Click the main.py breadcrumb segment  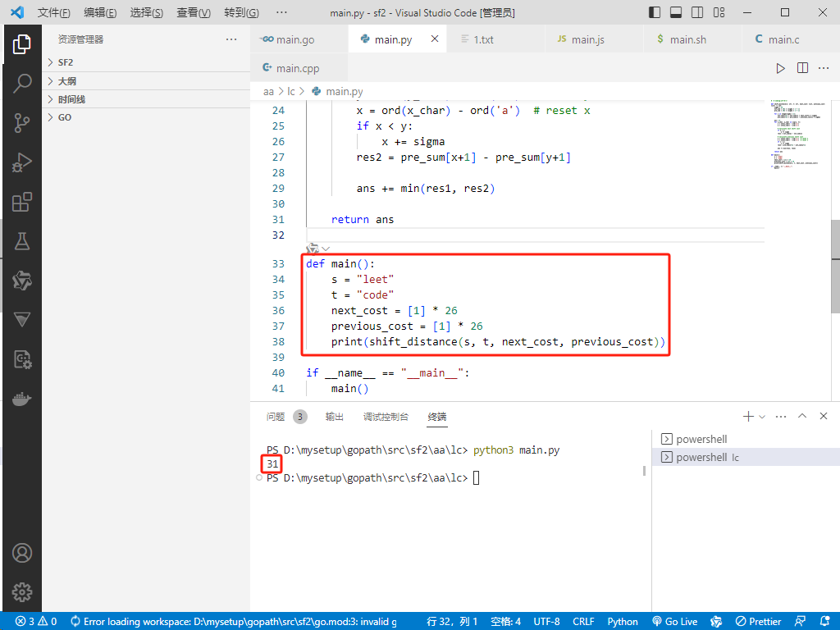337,92
